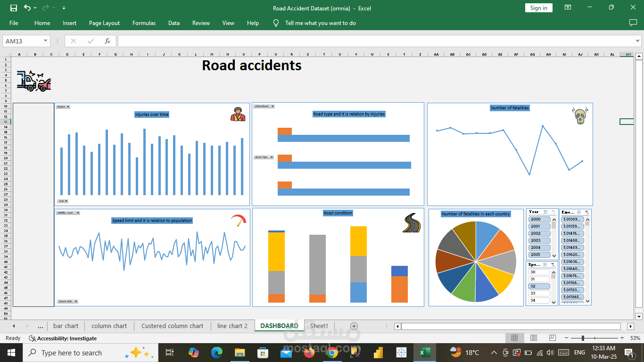
Task: Select the winding road icon
Action: click(x=411, y=223)
